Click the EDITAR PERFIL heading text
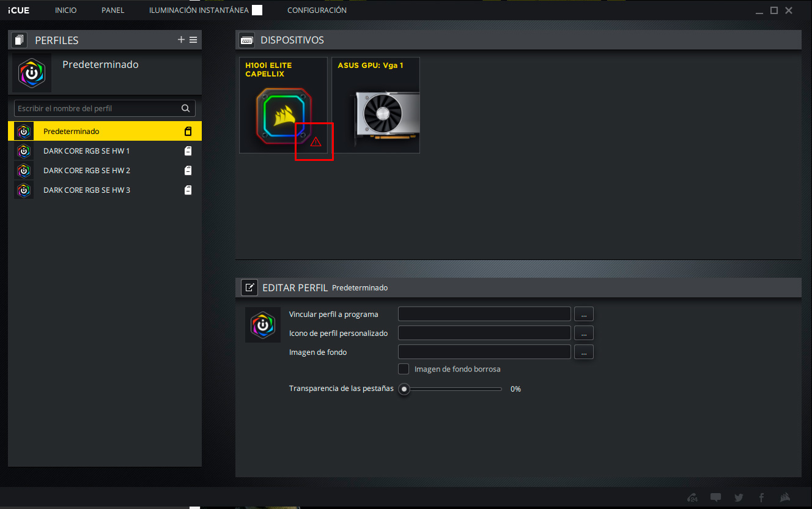This screenshot has height=509, width=812. point(295,288)
